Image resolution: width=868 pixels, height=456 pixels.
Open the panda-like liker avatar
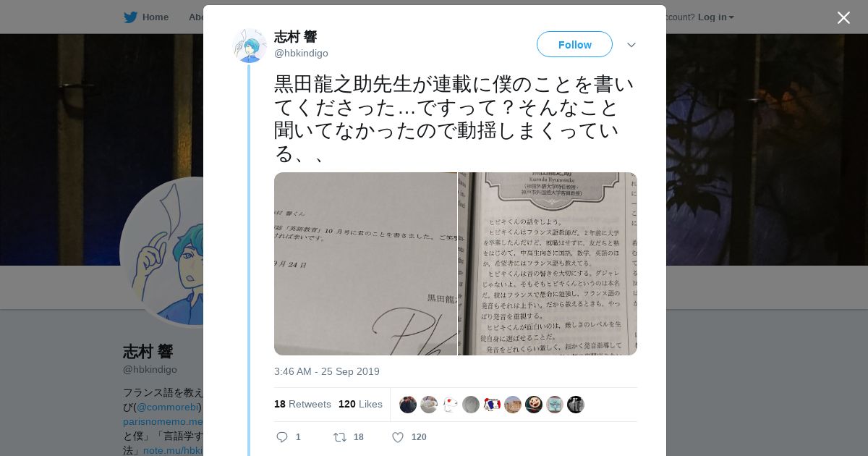click(534, 405)
